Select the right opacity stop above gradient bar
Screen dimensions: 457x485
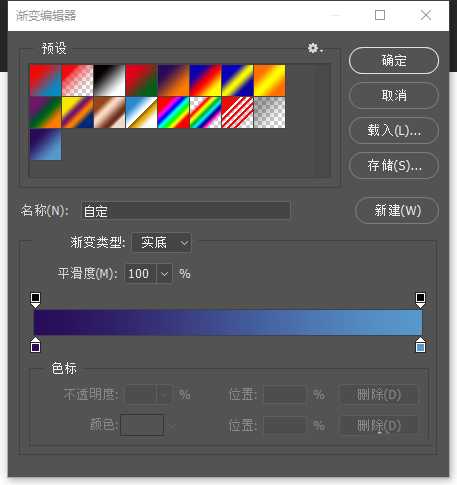[x=420, y=300]
